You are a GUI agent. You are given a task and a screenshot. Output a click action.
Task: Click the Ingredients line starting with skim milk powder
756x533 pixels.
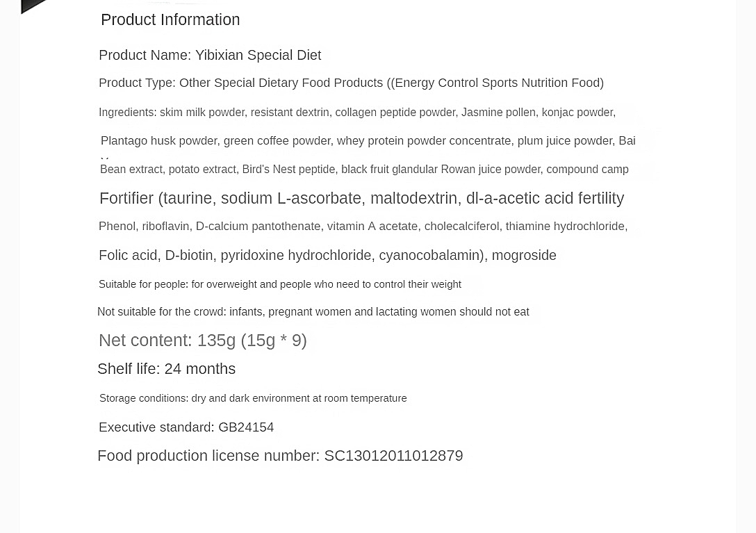pyautogui.click(x=357, y=112)
